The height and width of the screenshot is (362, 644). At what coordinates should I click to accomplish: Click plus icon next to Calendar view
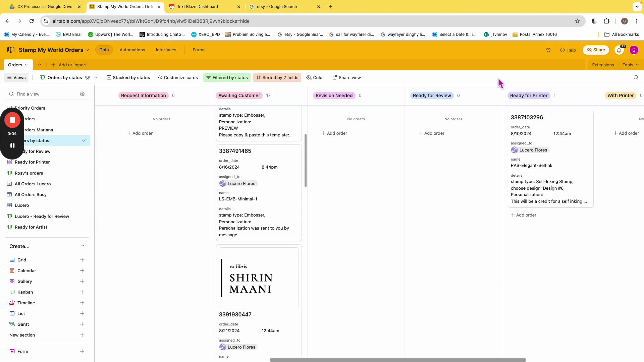[82, 270]
